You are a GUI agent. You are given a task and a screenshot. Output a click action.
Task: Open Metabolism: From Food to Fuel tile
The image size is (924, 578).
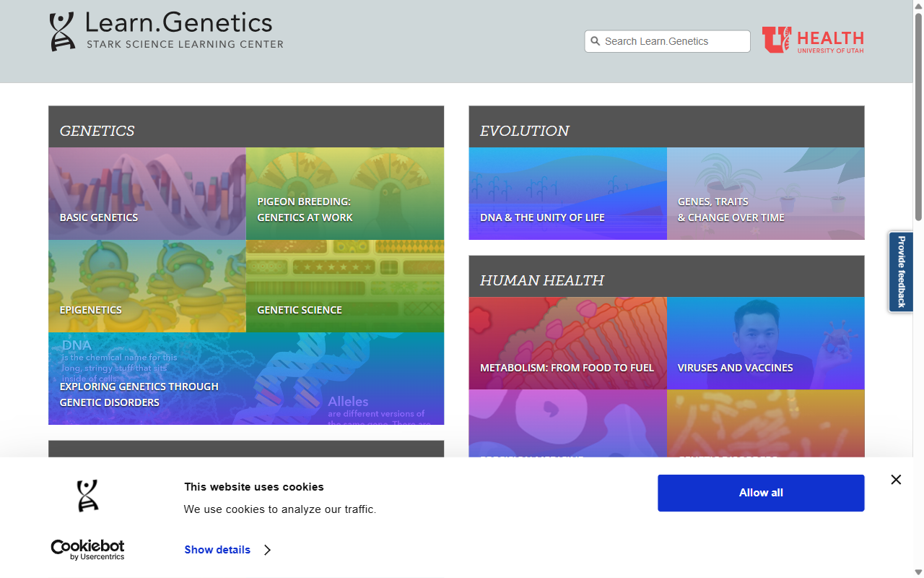click(568, 343)
